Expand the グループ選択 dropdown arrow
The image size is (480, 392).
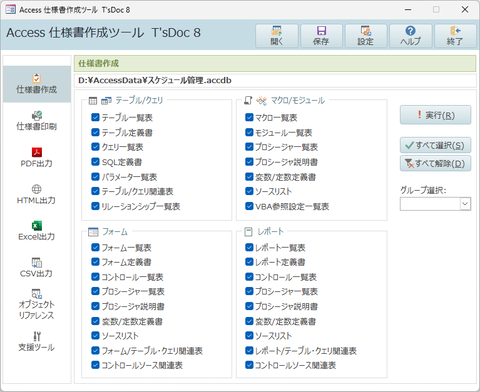coord(465,204)
